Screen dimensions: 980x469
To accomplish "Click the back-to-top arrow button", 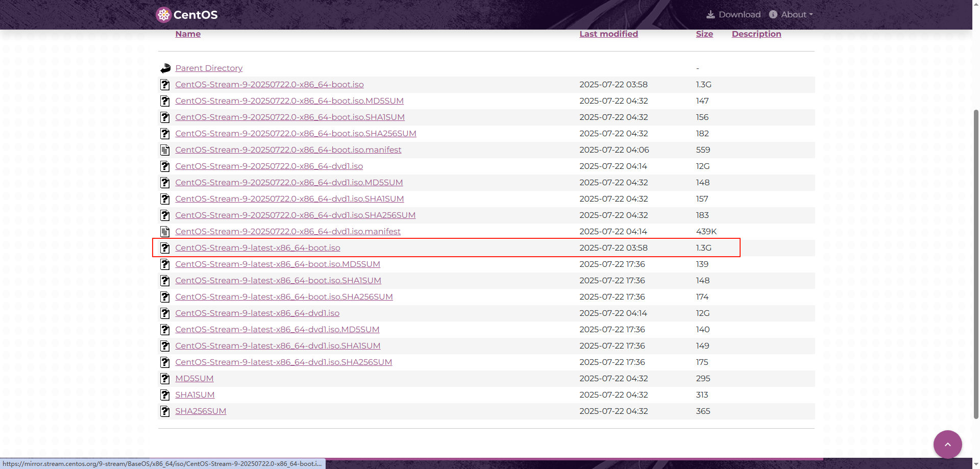I will pyautogui.click(x=948, y=445).
